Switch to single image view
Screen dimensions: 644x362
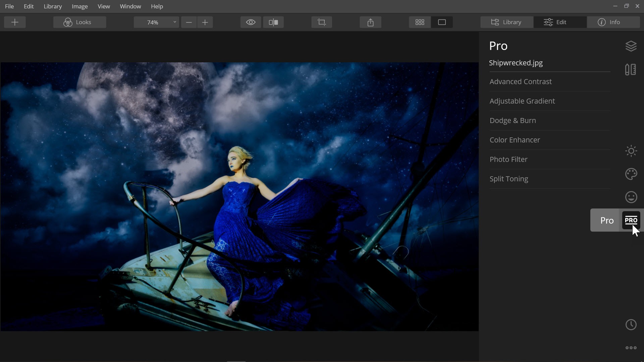(x=442, y=22)
